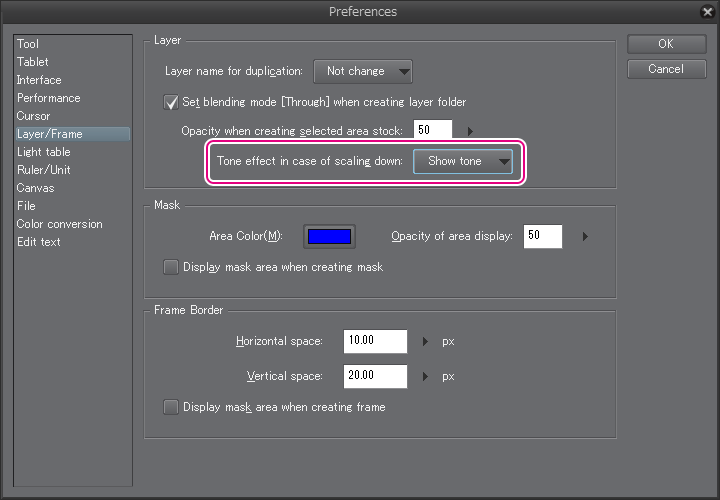Enable Display mask area when creating frame
The image size is (720, 500).
pyautogui.click(x=170, y=407)
